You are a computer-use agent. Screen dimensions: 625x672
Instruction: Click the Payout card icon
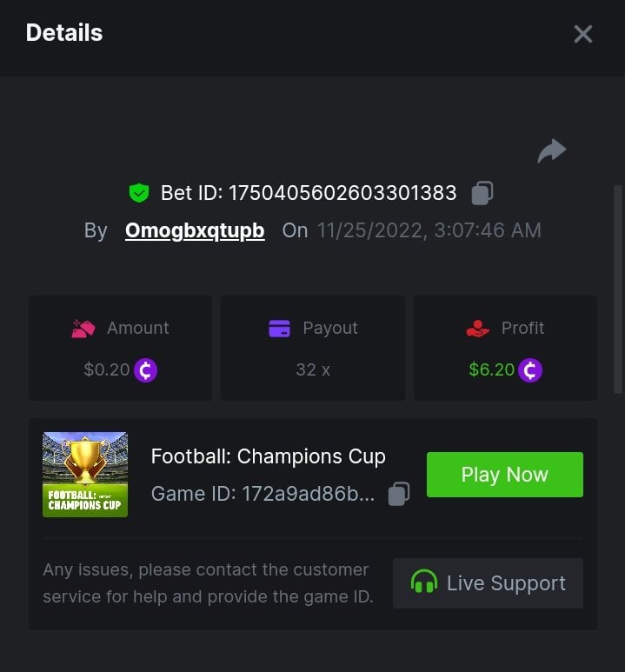click(x=279, y=329)
